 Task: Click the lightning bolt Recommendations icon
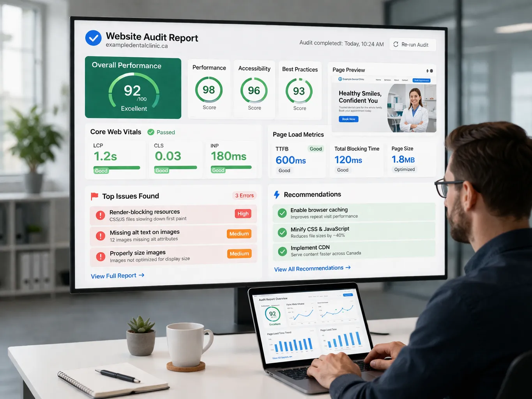tap(277, 194)
